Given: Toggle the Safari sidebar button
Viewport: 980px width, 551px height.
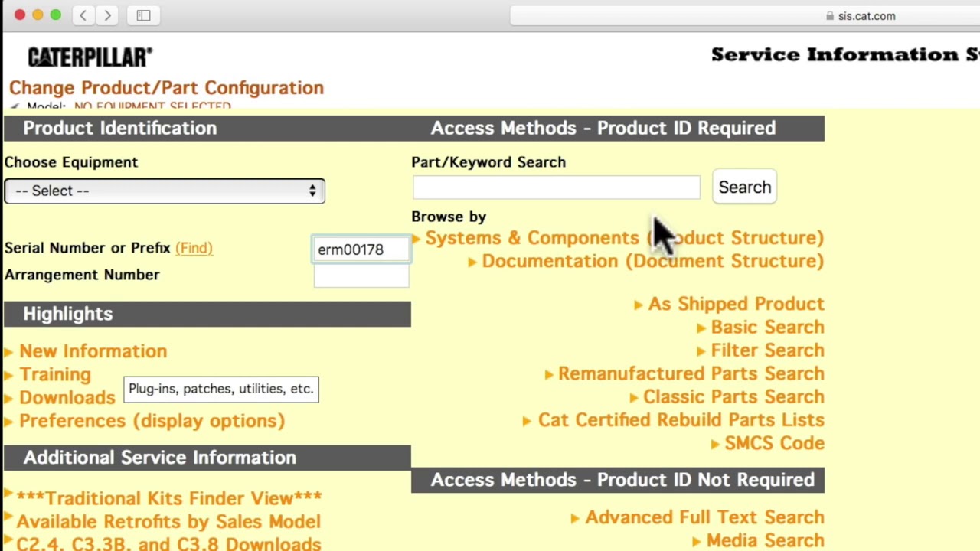Looking at the screenshot, I should click(143, 15).
